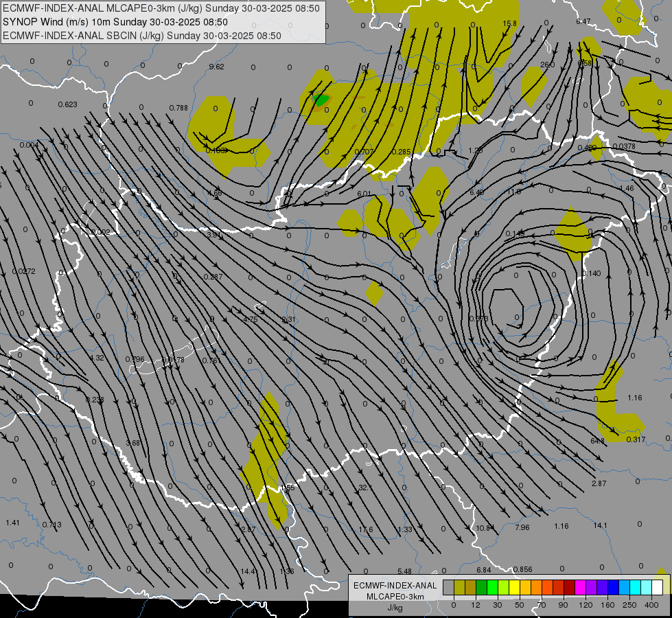Image resolution: width=672 pixels, height=618 pixels.
Task: Click the map value 0.0378
Action: point(624,147)
